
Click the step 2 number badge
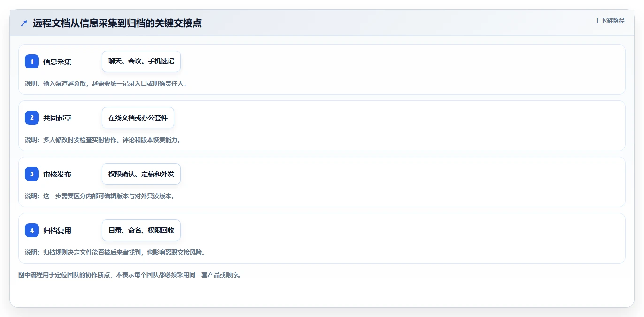click(x=32, y=118)
